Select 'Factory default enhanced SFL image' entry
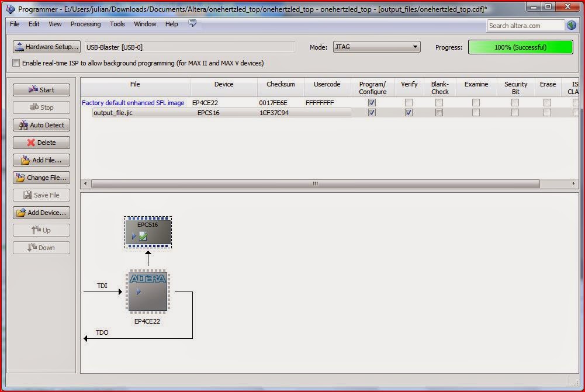585x392 pixels. tap(133, 103)
